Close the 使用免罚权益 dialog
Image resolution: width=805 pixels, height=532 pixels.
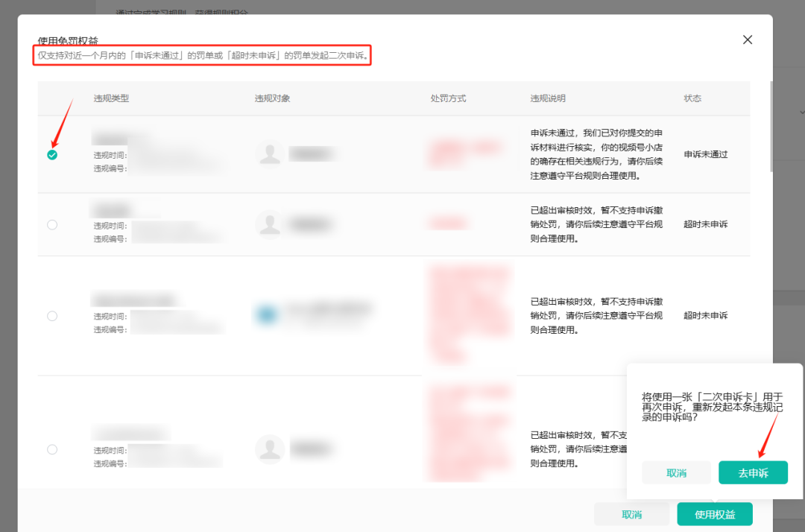(748, 39)
